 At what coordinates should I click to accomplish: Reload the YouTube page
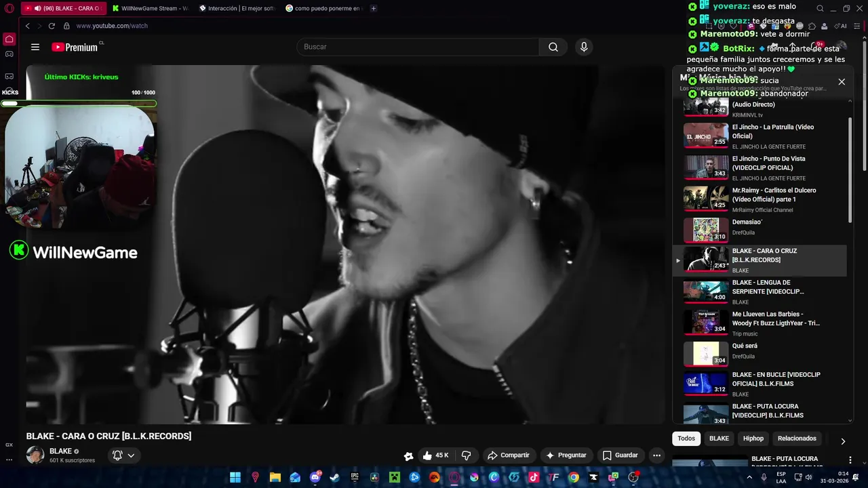click(x=52, y=26)
